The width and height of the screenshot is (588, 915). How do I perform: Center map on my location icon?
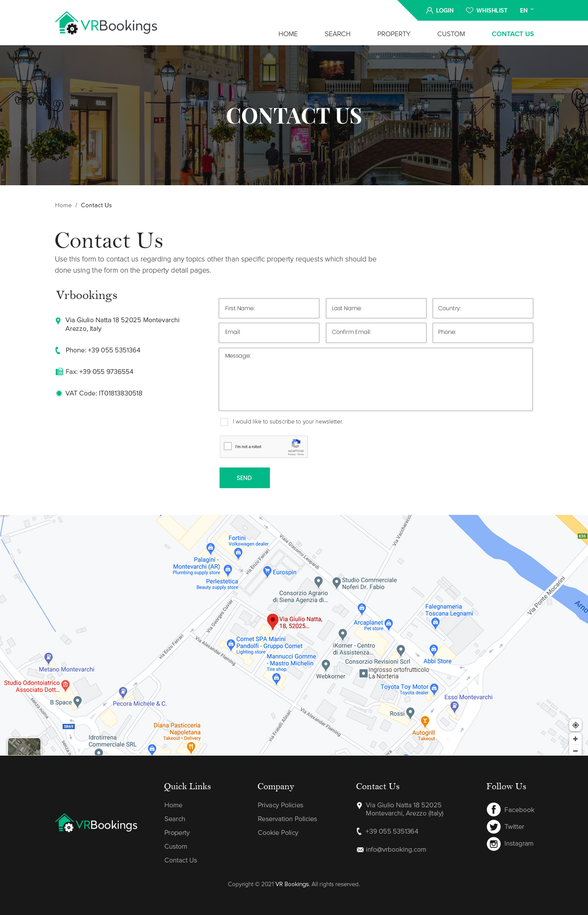pyautogui.click(x=576, y=725)
